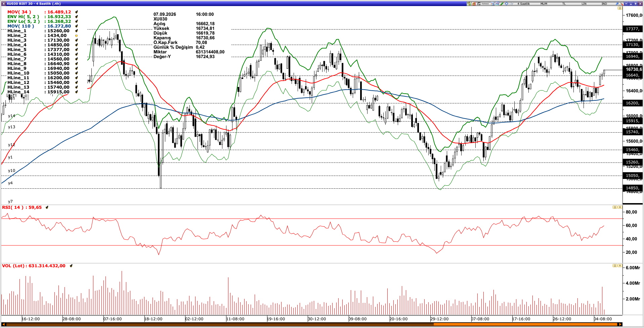Toggle the RSI(14) indicator checkmark
644x328 pixels.
tap(47, 207)
